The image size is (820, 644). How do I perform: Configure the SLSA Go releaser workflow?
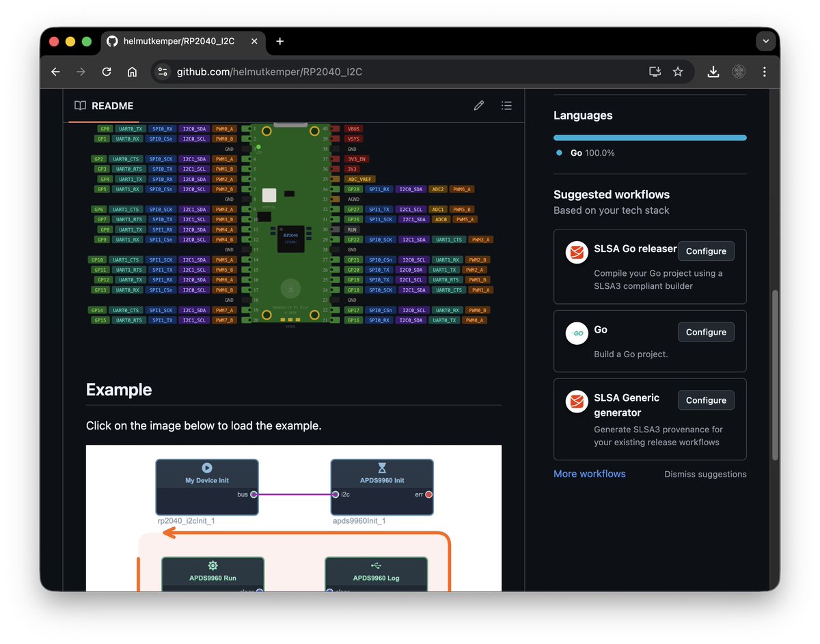pos(706,251)
